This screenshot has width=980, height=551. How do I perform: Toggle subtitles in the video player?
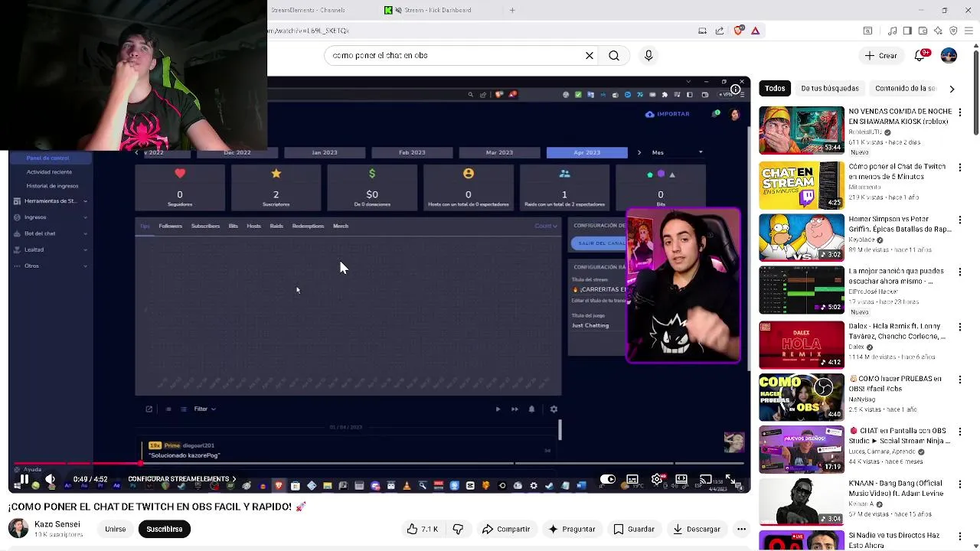(632, 480)
